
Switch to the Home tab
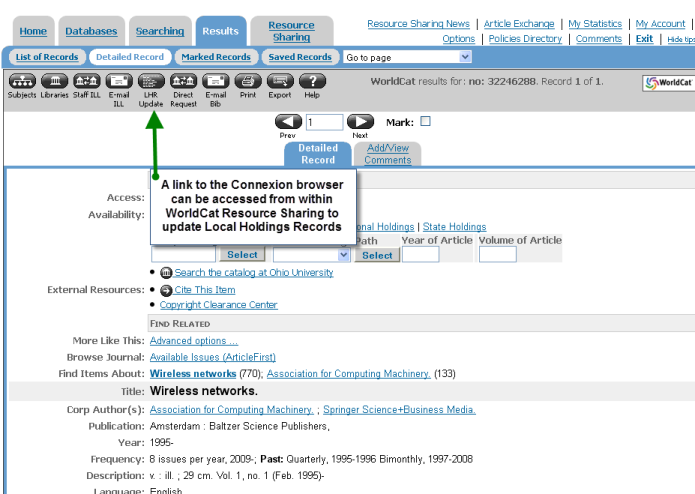[x=33, y=31]
